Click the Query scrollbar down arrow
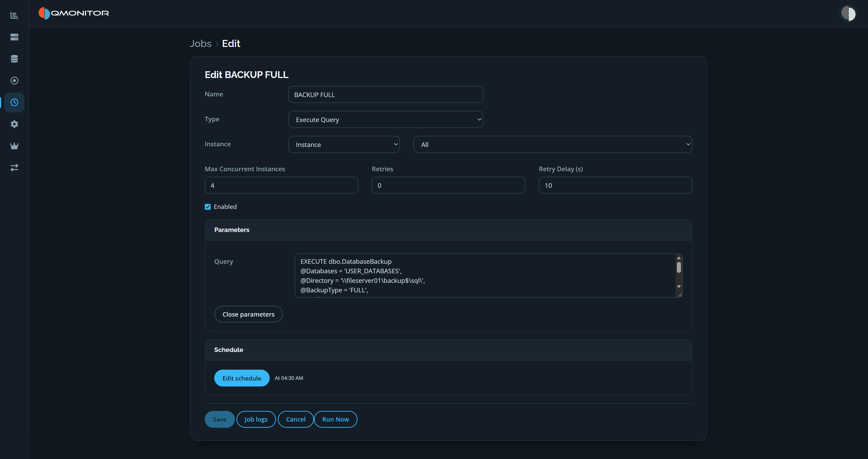 [x=679, y=287]
